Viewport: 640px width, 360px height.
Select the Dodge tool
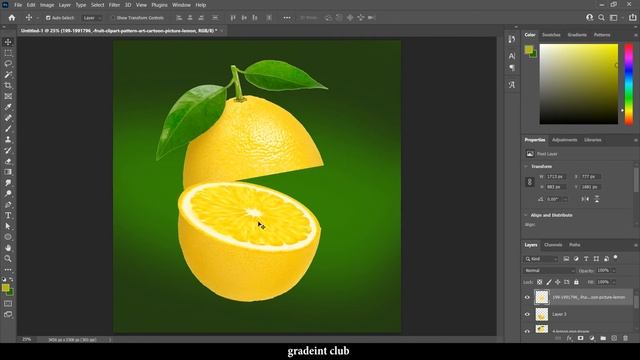click(8, 193)
